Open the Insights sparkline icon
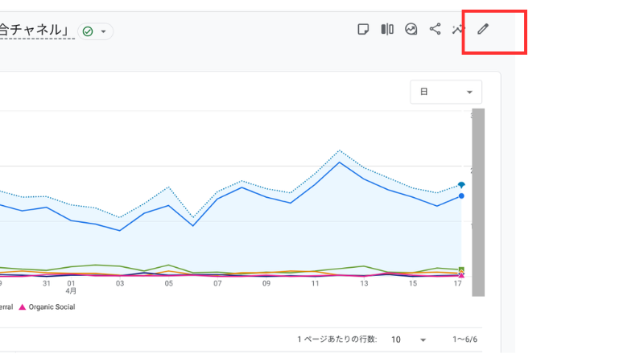Viewport: 644px width, 362px height. click(x=459, y=30)
